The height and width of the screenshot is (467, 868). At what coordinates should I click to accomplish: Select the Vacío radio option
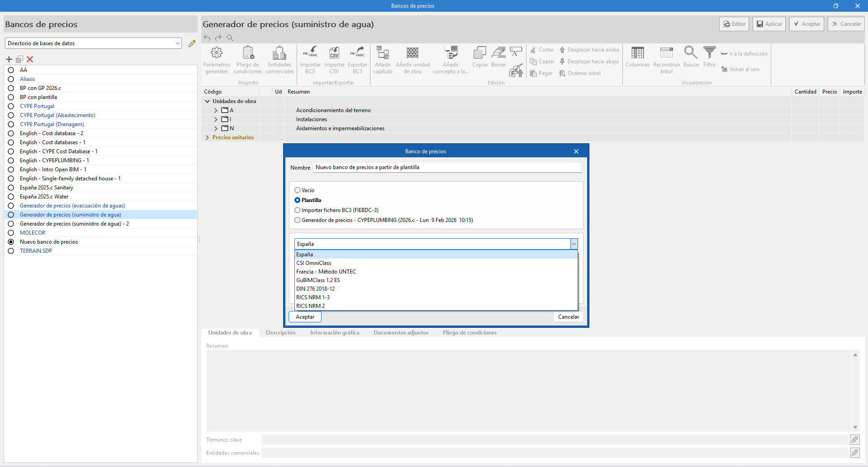coord(298,190)
